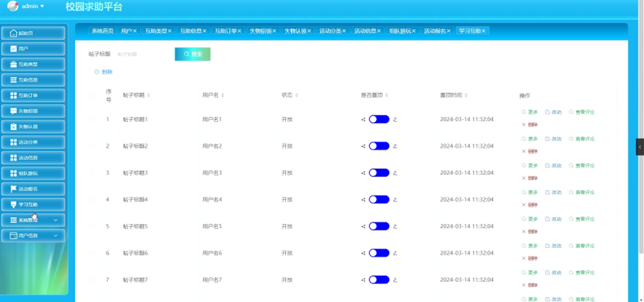
Task: Toggle 是否置顶 switch for 帖子标题1
Action: (x=379, y=120)
